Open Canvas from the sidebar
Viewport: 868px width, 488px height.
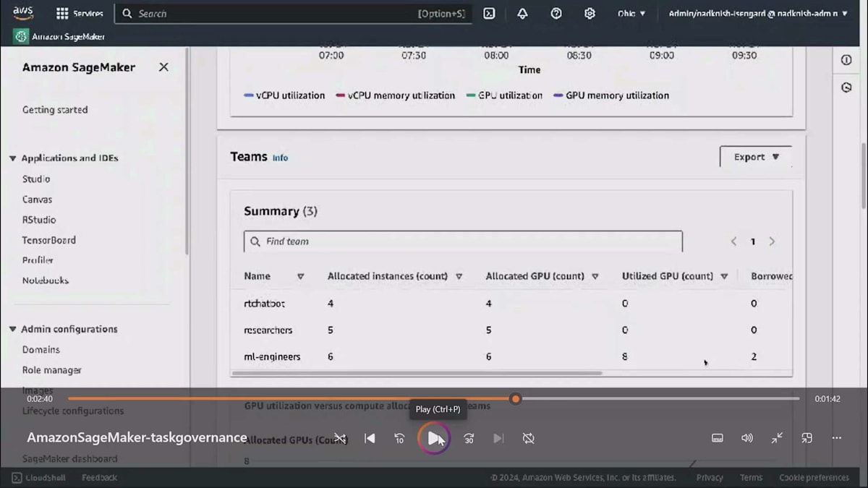[x=37, y=200]
